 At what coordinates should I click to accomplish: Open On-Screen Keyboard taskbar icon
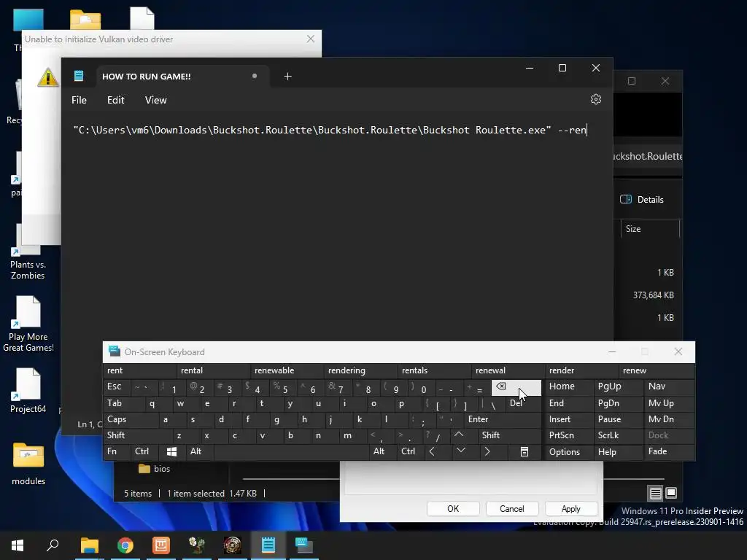pyautogui.click(x=304, y=545)
